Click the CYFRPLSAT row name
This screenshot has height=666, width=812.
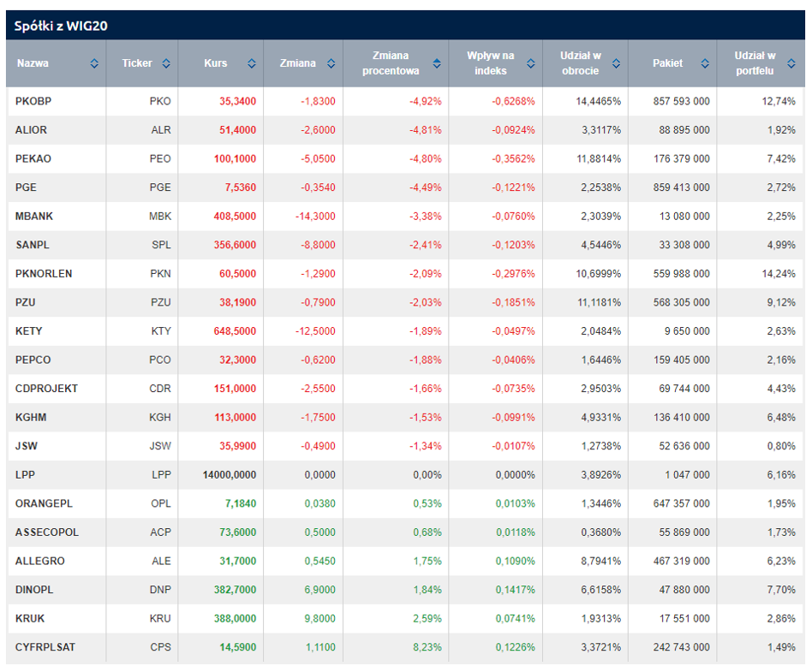[x=45, y=647]
